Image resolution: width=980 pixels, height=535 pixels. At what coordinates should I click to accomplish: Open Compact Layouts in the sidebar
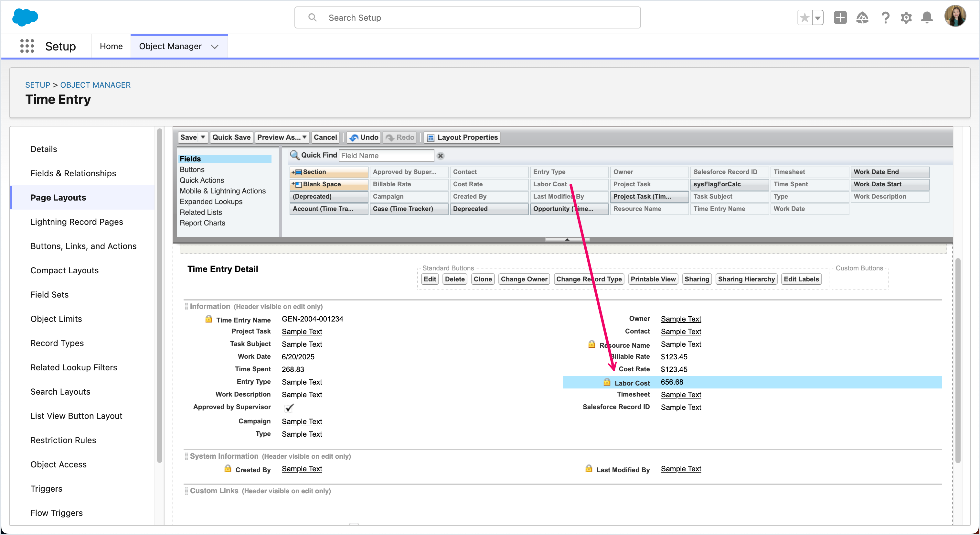(64, 270)
